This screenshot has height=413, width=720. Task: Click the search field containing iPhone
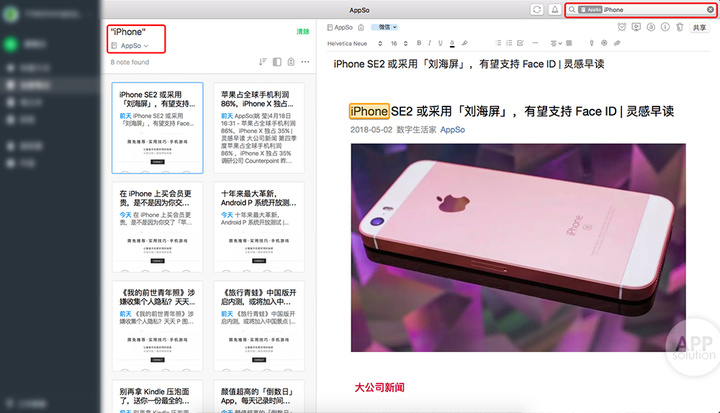641,10
